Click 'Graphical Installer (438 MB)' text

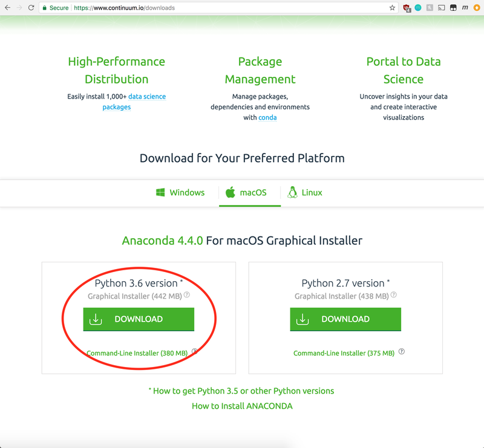[342, 296]
